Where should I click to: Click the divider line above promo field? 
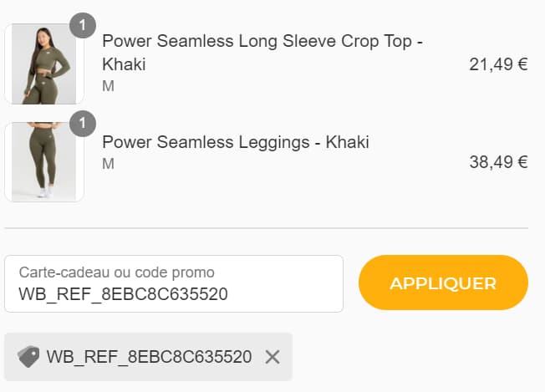(266, 228)
